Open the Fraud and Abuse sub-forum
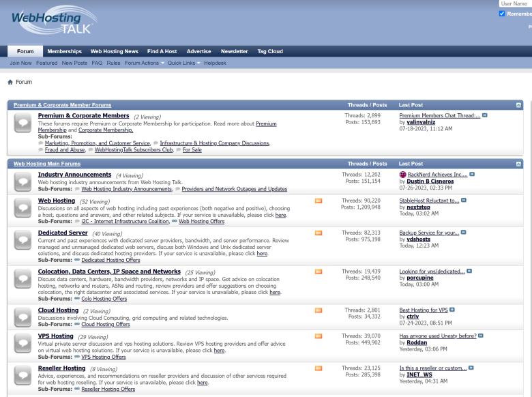 [65, 149]
